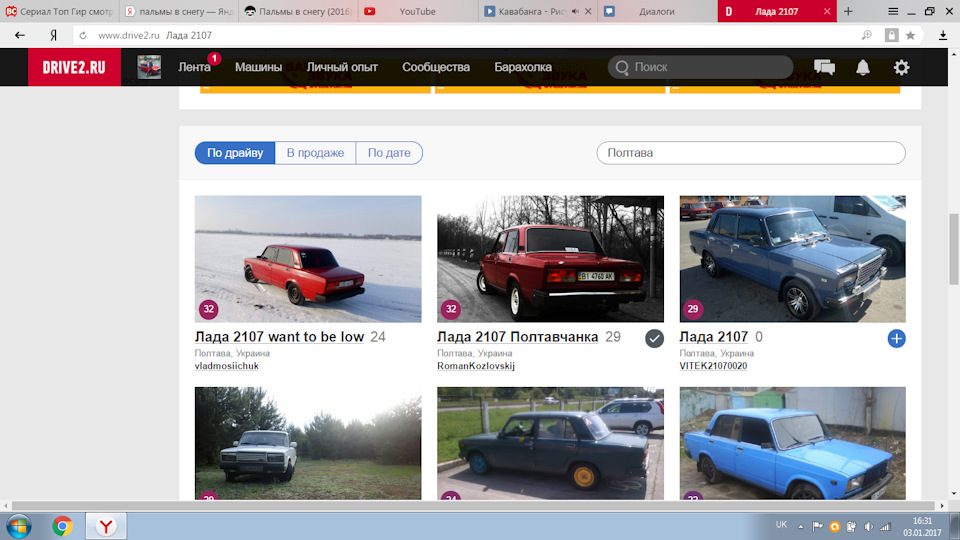Open the red Lada rear view thumbnail
This screenshot has height=540, width=960.
(550, 259)
